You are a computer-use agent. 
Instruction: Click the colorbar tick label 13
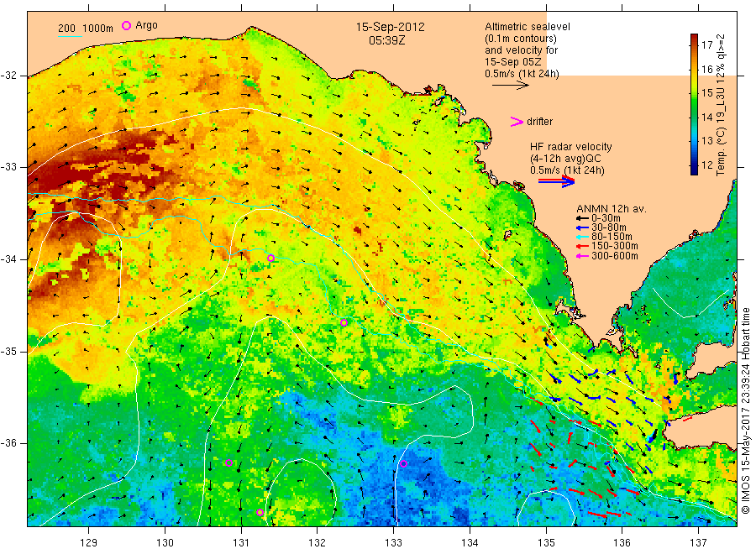(706, 141)
